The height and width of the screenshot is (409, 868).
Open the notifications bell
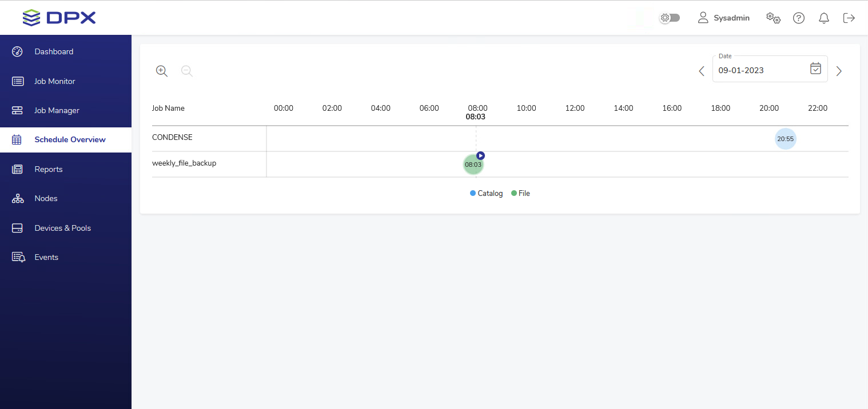pyautogui.click(x=824, y=18)
